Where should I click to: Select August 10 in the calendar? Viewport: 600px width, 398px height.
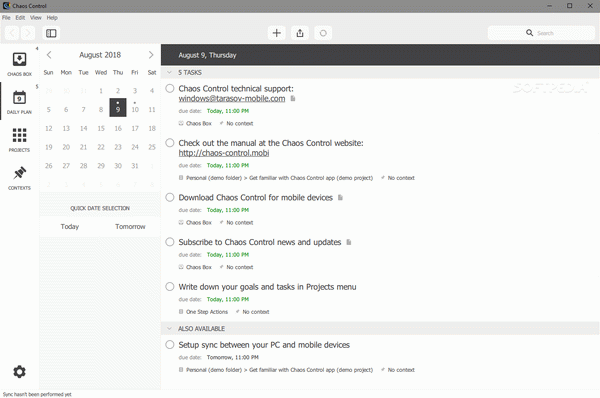135,109
